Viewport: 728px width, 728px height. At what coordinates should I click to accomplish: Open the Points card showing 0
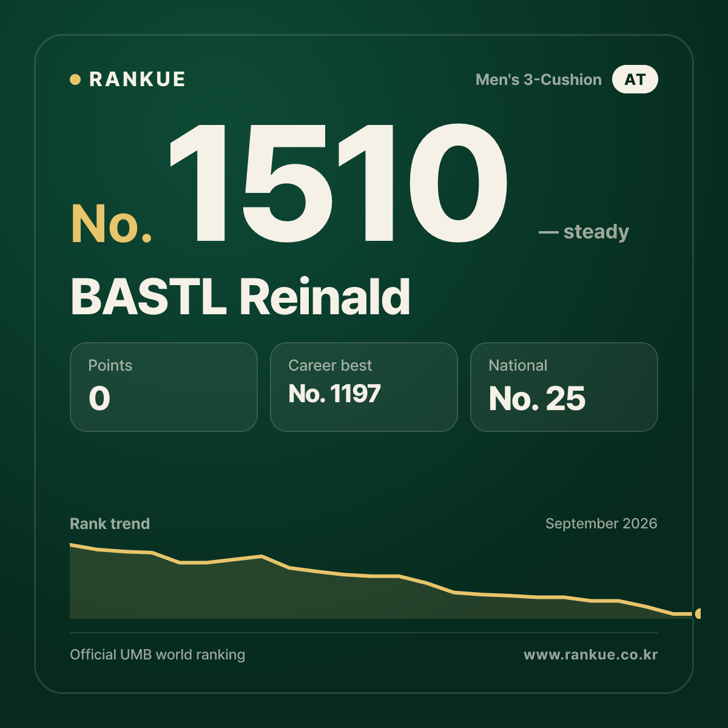pyautogui.click(x=164, y=387)
